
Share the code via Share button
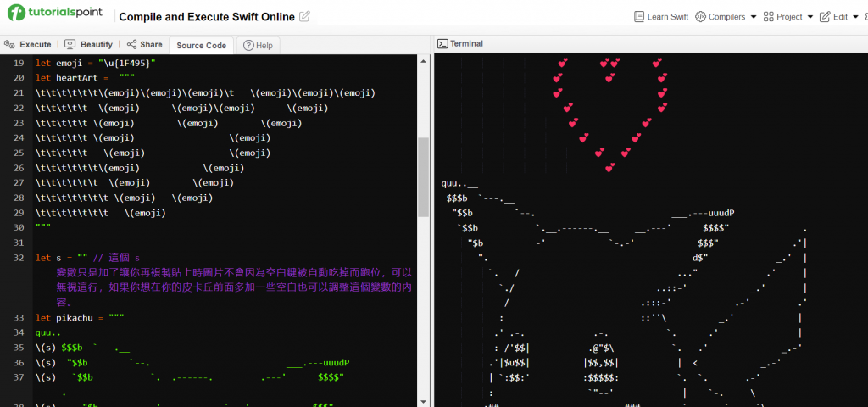click(144, 44)
